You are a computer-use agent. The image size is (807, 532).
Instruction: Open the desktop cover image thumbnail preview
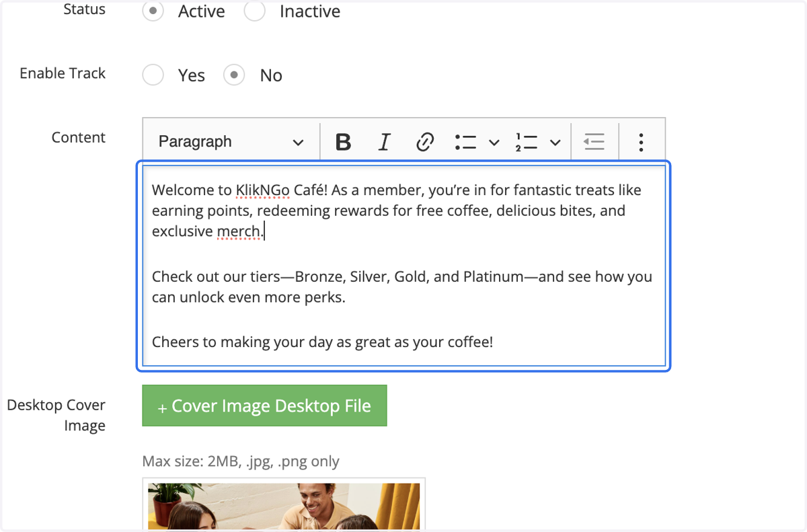284,504
